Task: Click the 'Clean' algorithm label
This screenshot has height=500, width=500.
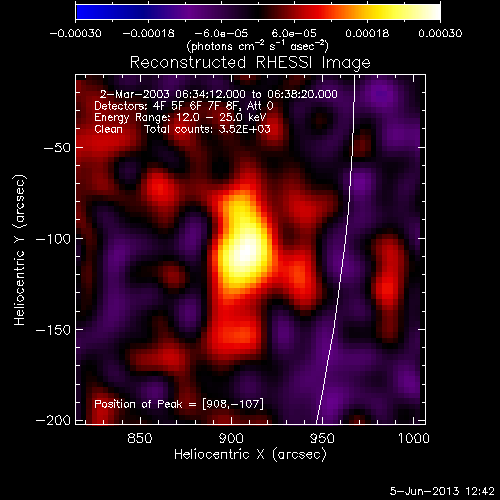Action: tap(108, 129)
